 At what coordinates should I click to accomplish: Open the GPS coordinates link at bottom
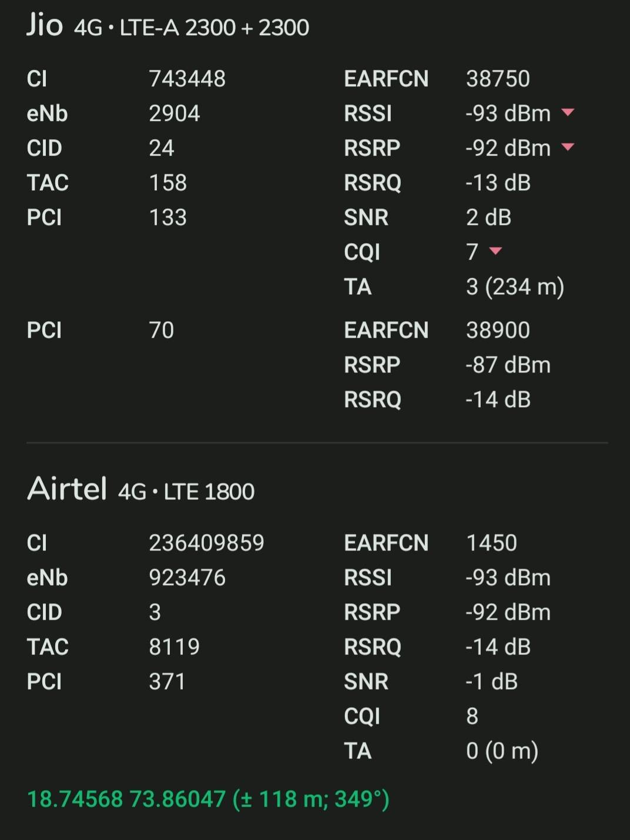(x=209, y=798)
